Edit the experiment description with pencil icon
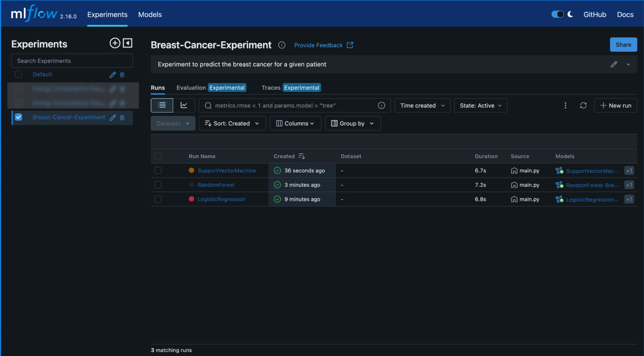The image size is (644, 356). (x=614, y=64)
